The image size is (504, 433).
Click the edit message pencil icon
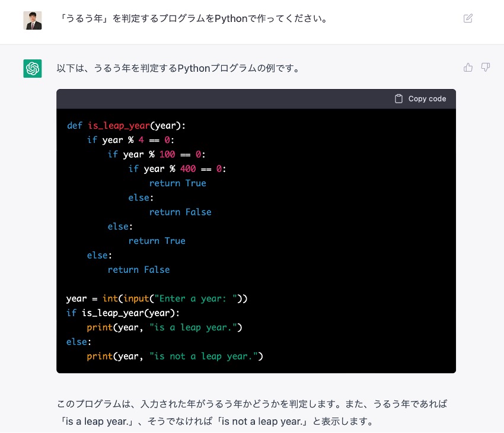tap(468, 18)
